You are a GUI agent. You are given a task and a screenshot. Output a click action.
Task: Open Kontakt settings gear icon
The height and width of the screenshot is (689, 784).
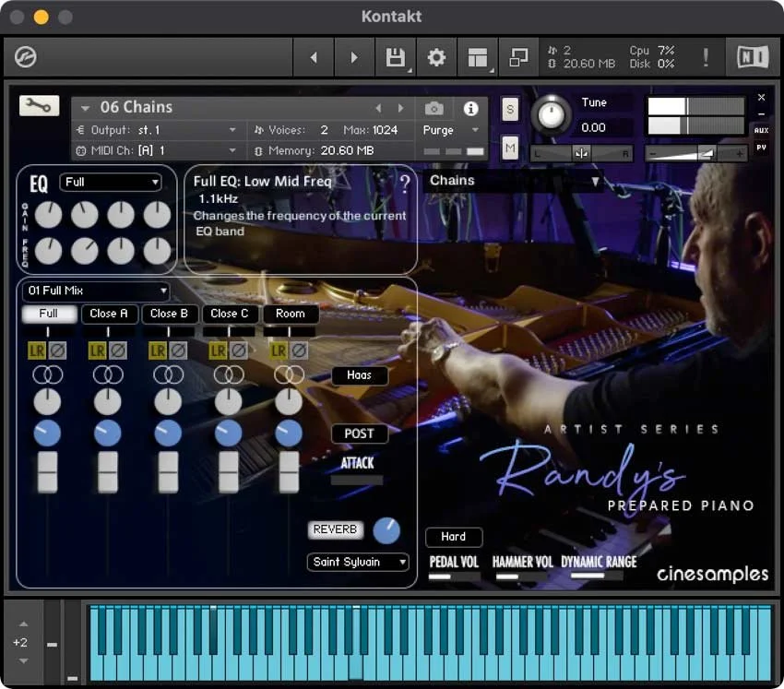(x=436, y=58)
